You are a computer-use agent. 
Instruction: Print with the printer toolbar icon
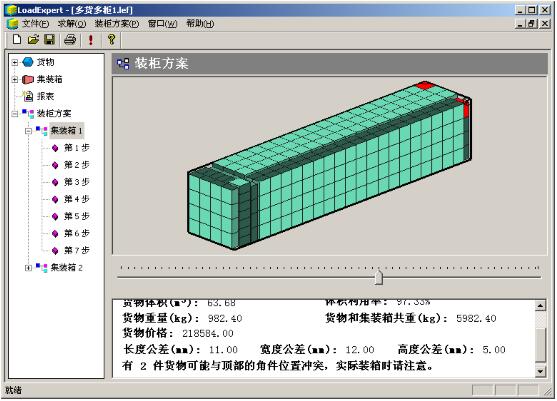tap(70, 39)
